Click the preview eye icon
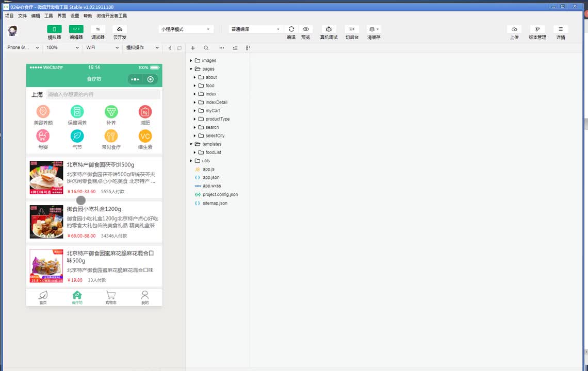The height and width of the screenshot is (371, 588). click(306, 29)
